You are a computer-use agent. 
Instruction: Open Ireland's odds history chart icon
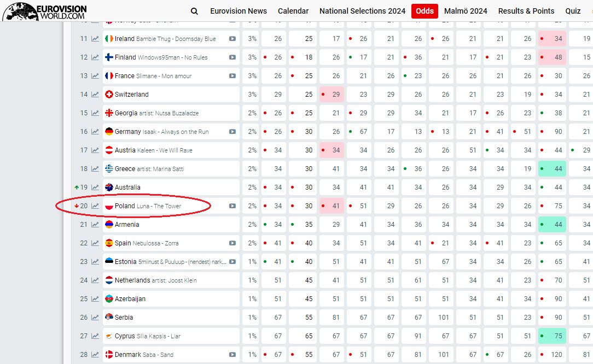click(x=95, y=39)
